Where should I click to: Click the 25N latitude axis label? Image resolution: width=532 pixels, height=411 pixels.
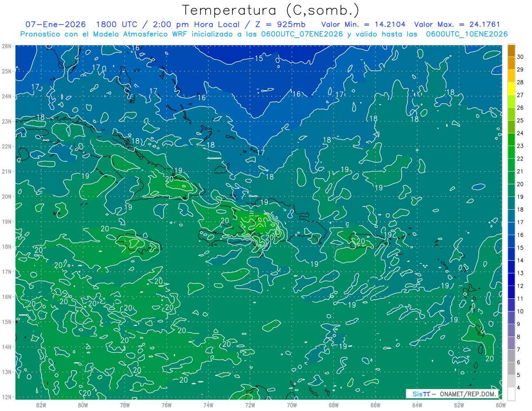[x=6, y=71]
